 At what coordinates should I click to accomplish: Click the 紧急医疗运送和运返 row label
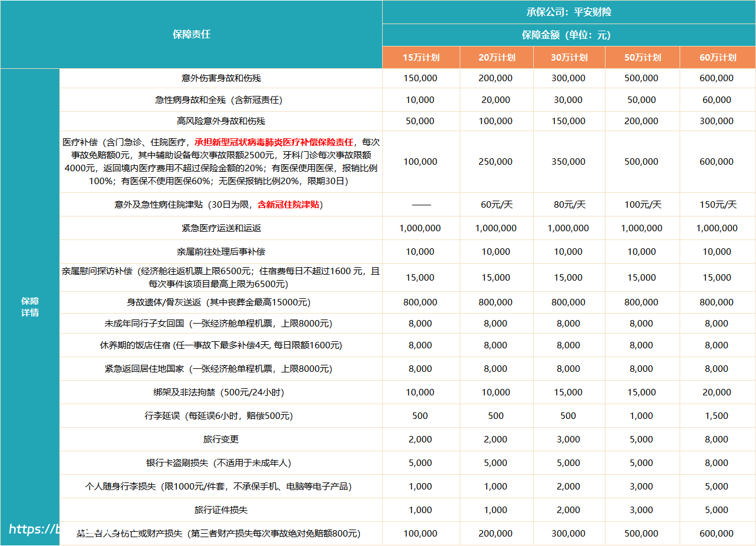(x=220, y=228)
